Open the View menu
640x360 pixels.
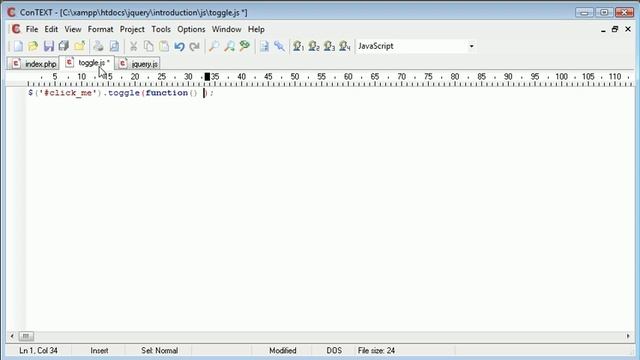point(73,29)
